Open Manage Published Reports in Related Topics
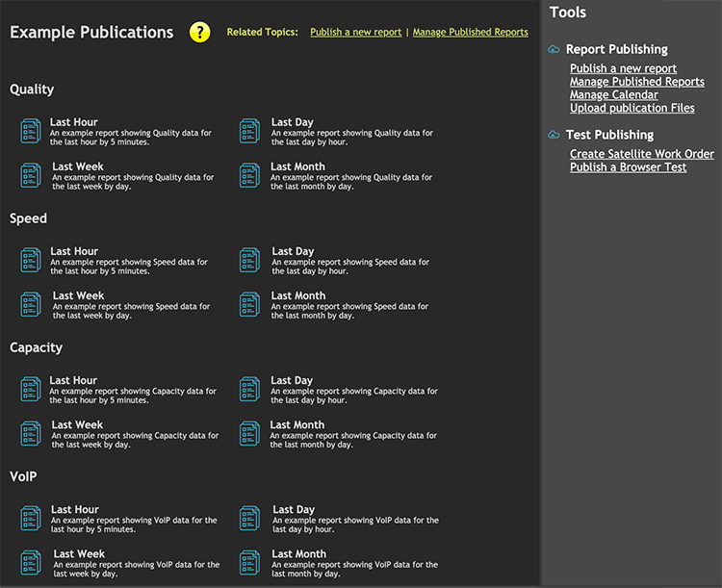The image size is (722, 588). coord(470,32)
